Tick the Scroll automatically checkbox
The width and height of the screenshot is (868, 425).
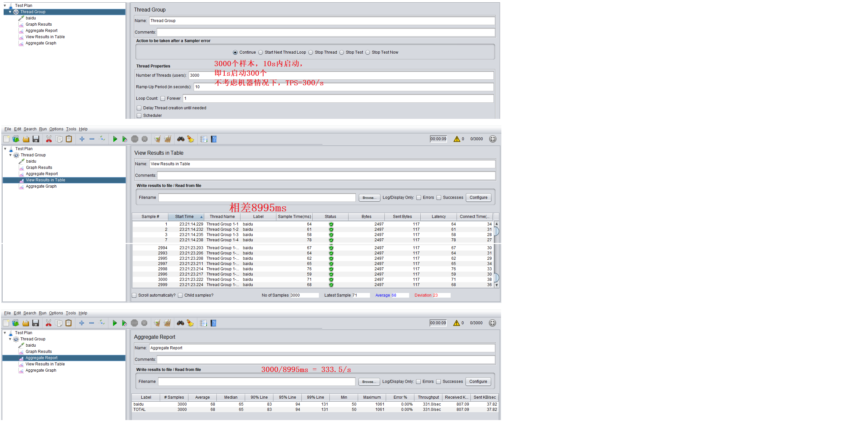(x=134, y=295)
